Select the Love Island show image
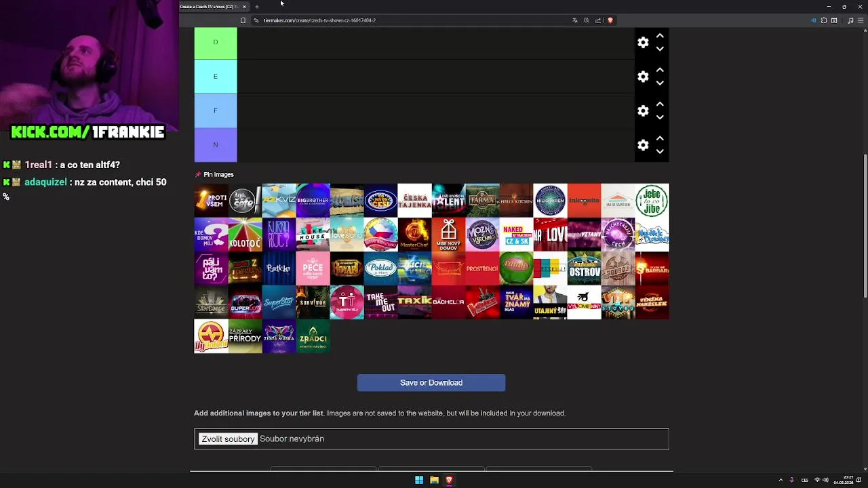 coord(347,235)
